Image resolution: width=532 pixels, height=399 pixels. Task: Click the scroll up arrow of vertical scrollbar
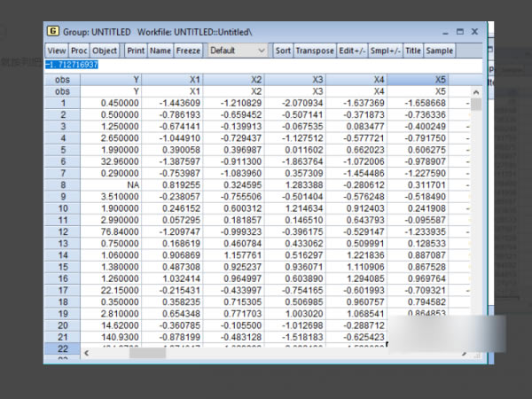pyautogui.click(x=476, y=91)
